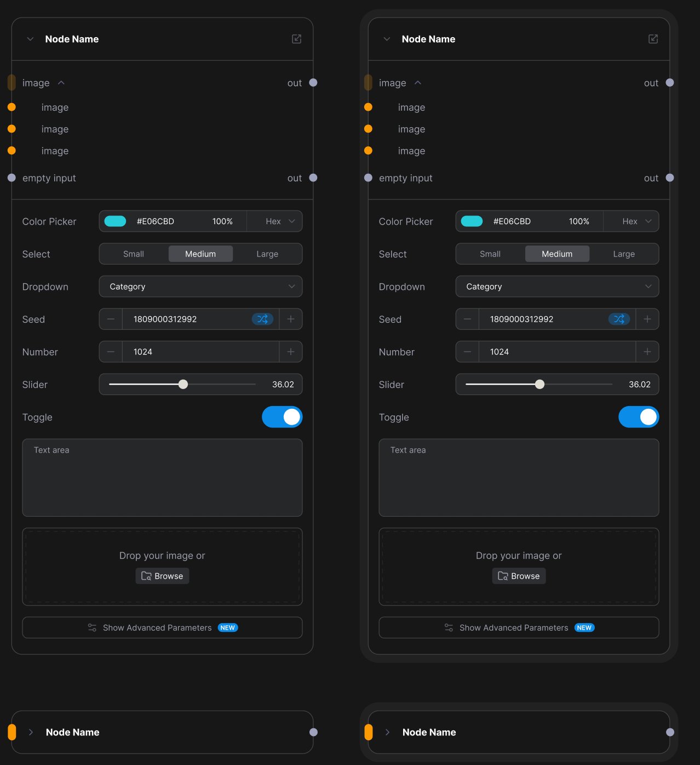Click Node Name title of collapsed selected node
Screen dimensions: 700x765
[x=429, y=732]
